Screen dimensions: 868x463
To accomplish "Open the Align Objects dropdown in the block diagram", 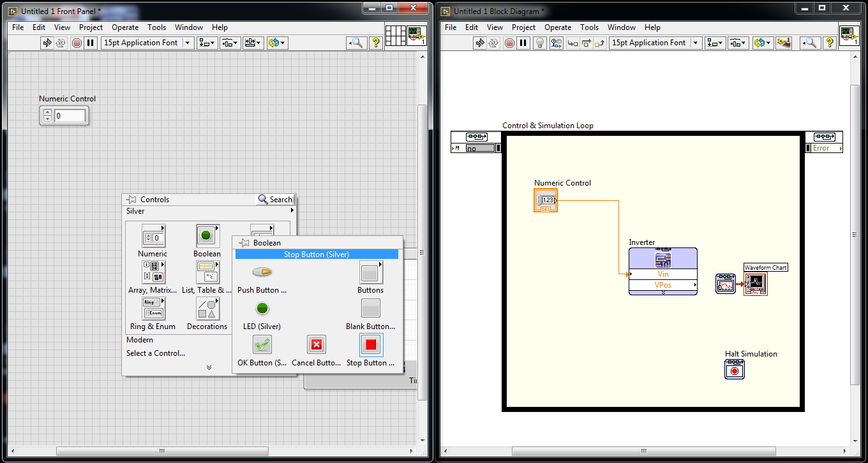I will (715, 43).
